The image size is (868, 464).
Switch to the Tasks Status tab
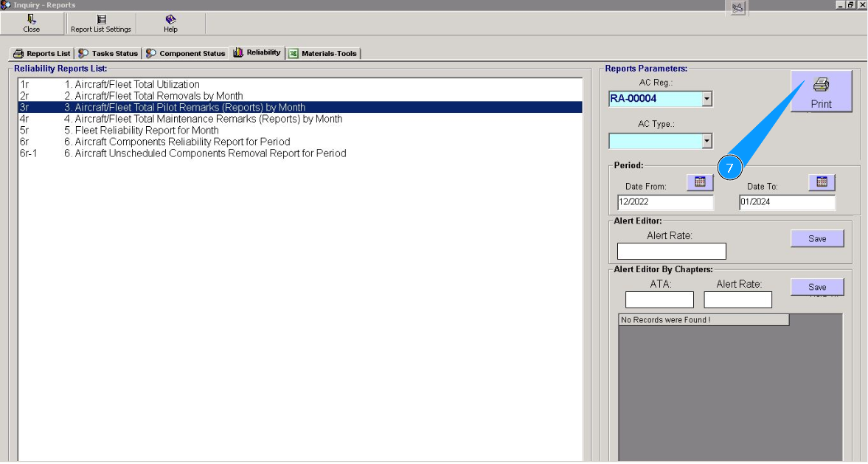(x=108, y=54)
